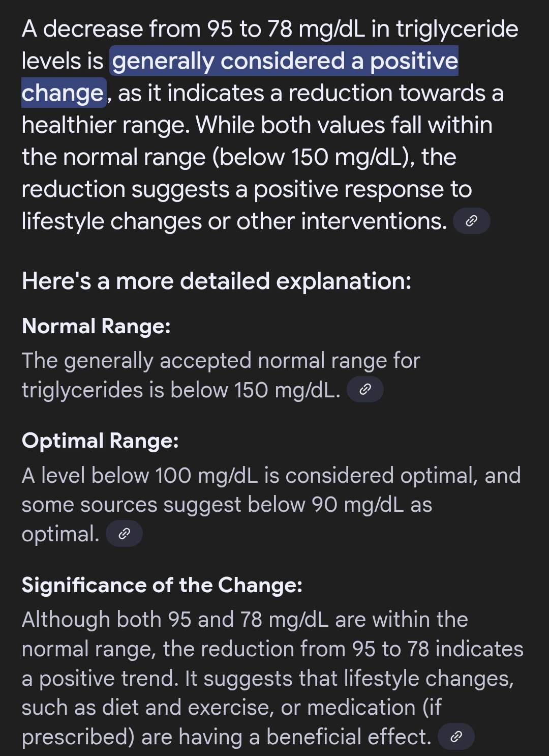Click "reduction suggests a positive response to" line
The image size is (549, 756).
click(247, 189)
